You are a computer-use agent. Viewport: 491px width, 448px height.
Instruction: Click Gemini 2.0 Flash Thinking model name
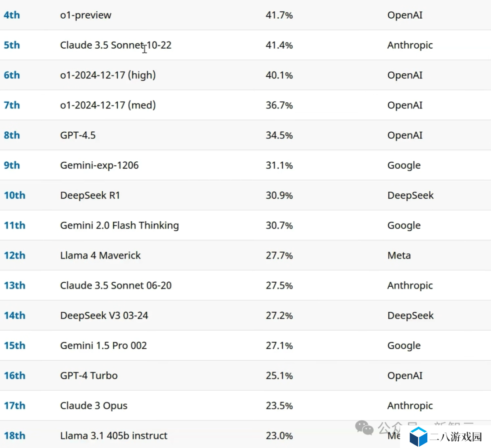coord(119,225)
